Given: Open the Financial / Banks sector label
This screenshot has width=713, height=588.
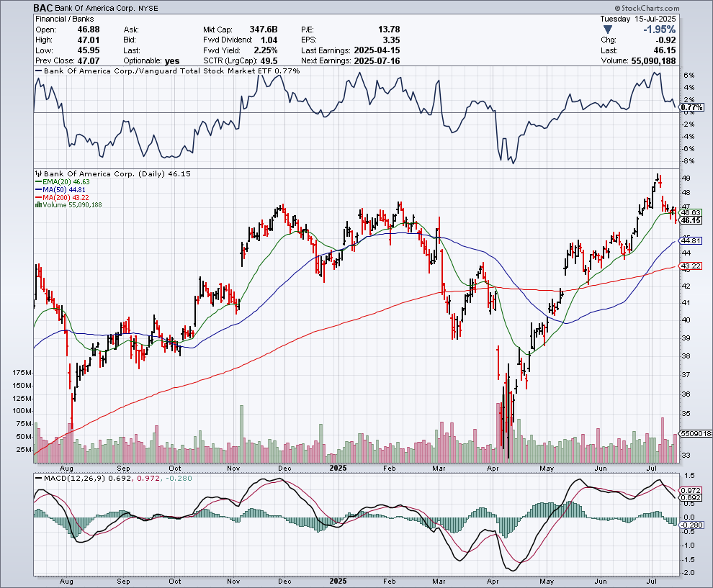Looking at the screenshot, I should tap(65, 19).
